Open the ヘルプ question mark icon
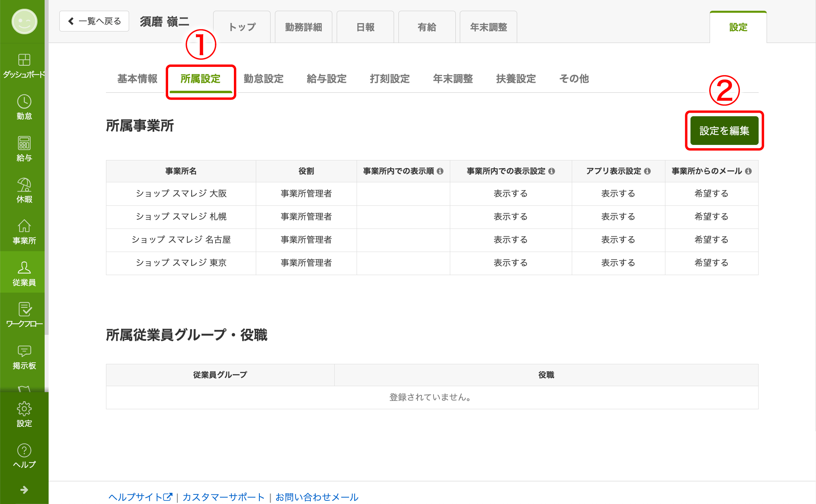816x504 pixels. point(24,450)
